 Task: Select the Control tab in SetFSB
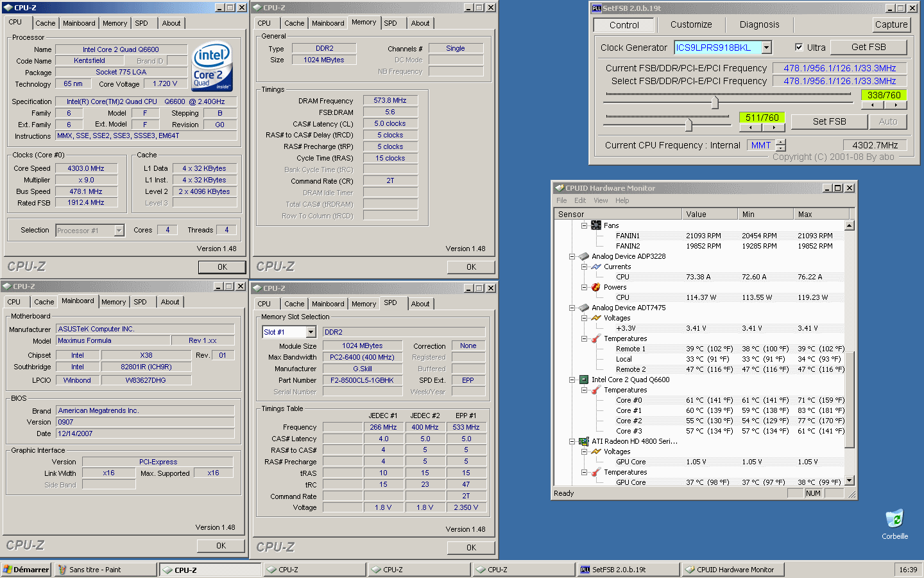point(624,25)
